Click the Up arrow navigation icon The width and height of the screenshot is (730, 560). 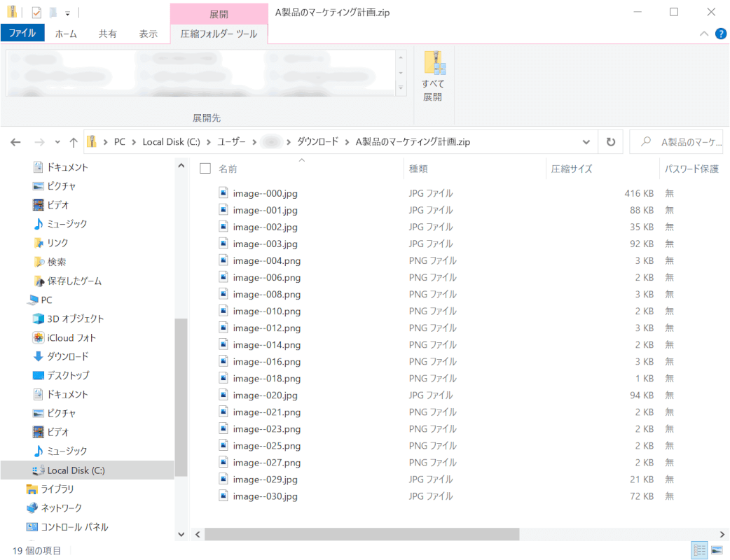pos(74,142)
